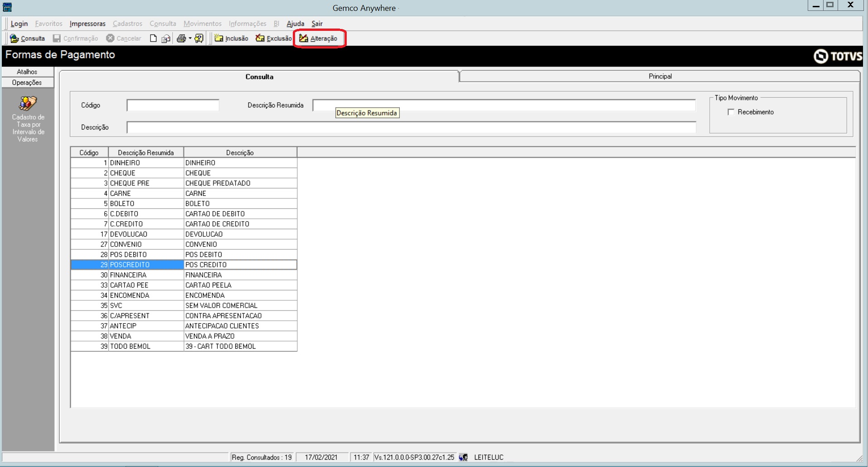Click the document properties icon beside new page
868x467 pixels.
tap(166, 39)
